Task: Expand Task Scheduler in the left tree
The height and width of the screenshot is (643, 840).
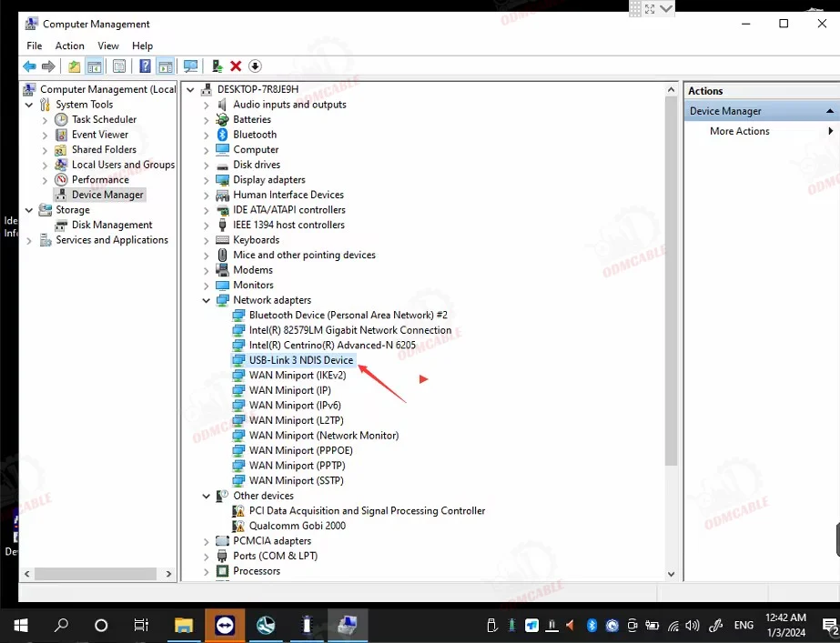Action: 45,120
